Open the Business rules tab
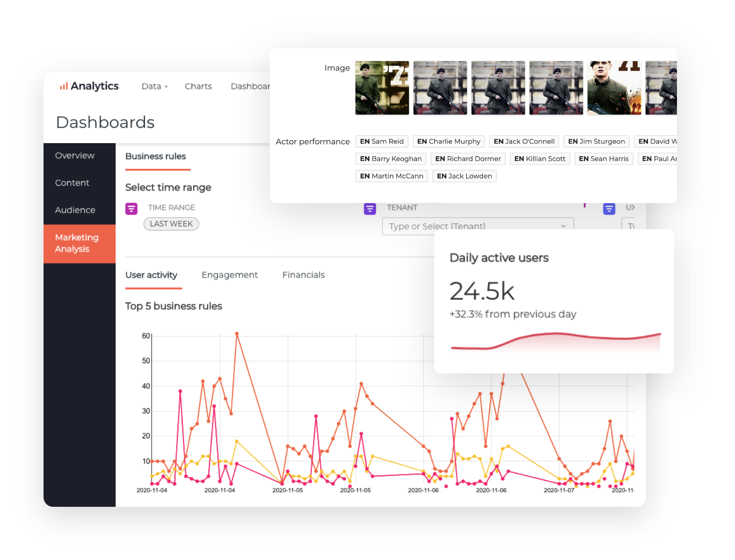Screen dimensions: 735x560 click(156, 157)
